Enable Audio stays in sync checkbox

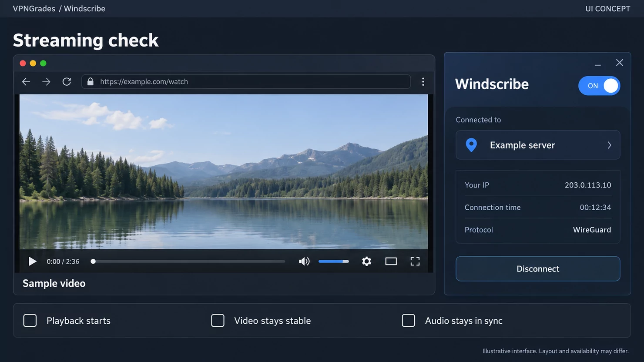tap(409, 321)
